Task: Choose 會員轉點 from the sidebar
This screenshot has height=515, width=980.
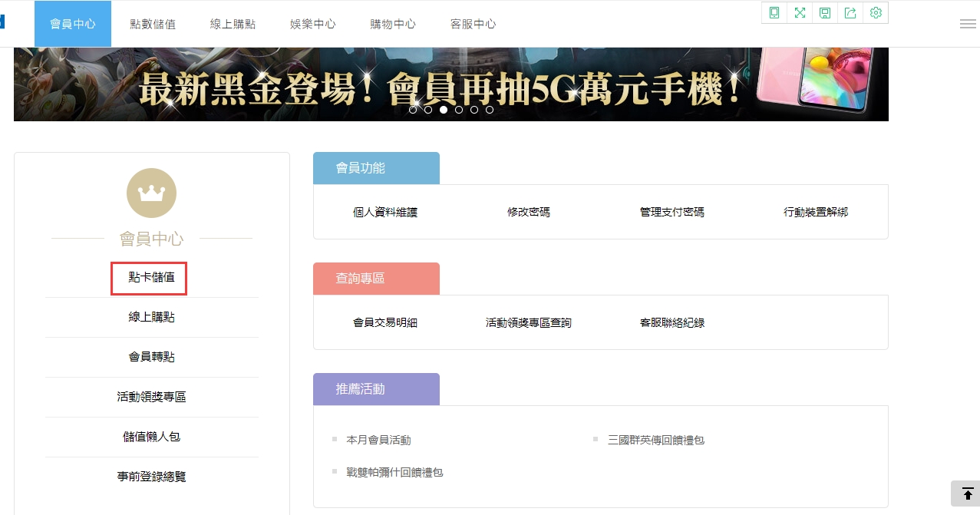Action: coord(151,357)
